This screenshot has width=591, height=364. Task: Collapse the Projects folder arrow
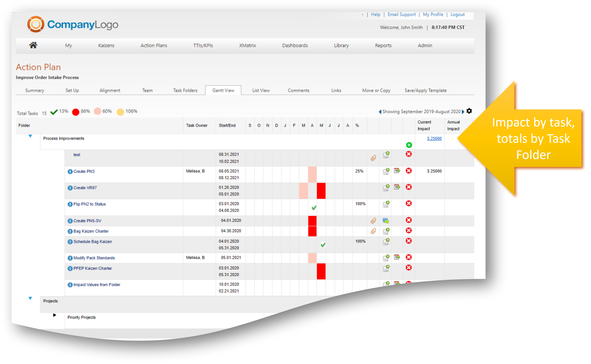tap(30, 298)
